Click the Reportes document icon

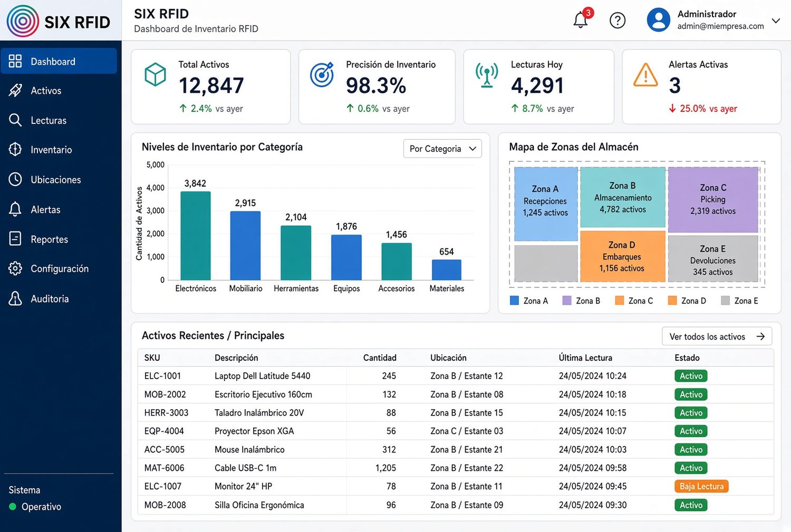[x=15, y=239]
